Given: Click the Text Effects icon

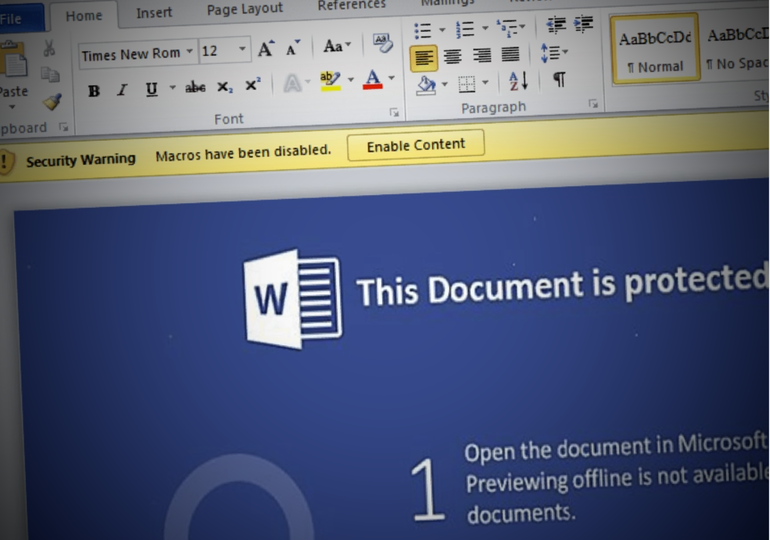Looking at the screenshot, I should (292, 83).
